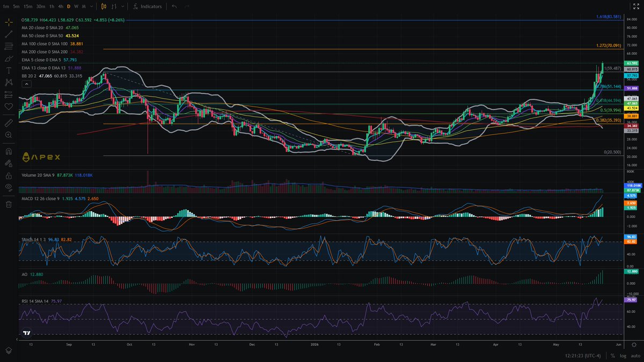Image resolution: width=644 pixels, height=362 pixels.
Task: Select the EMA 13 close 0 EMA 13 legend
Action: coord(42,68)
